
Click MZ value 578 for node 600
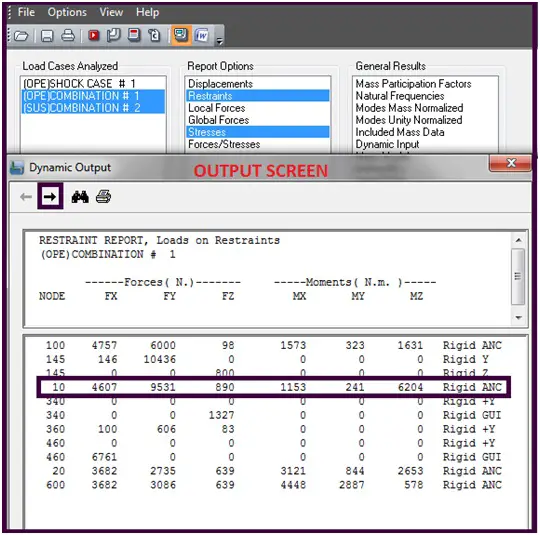tap(413, 485)
